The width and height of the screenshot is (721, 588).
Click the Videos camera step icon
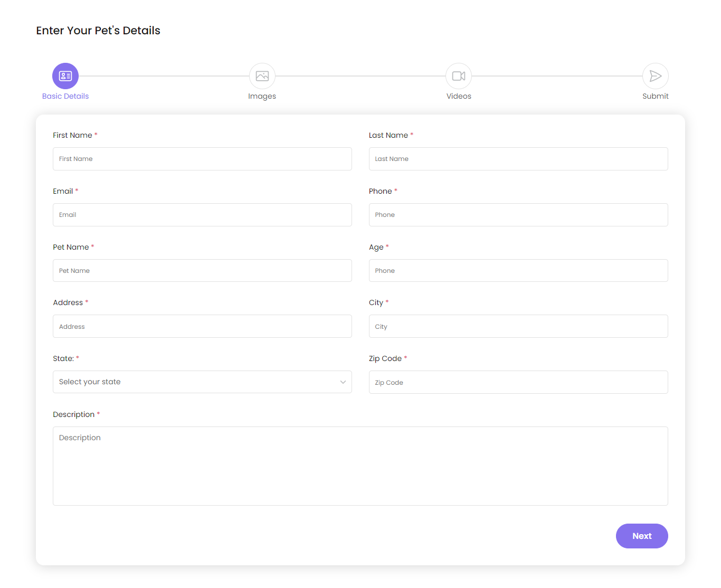[459, 75]
